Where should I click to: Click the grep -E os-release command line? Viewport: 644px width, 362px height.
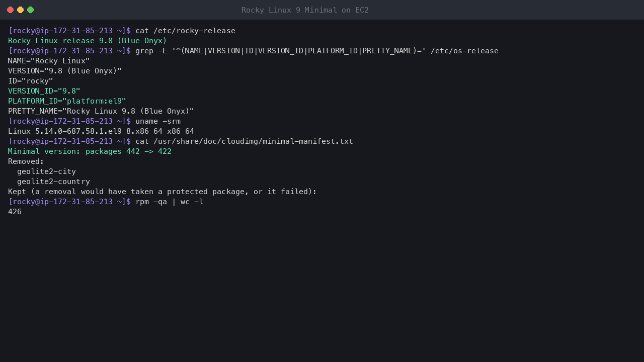(253, 51)
